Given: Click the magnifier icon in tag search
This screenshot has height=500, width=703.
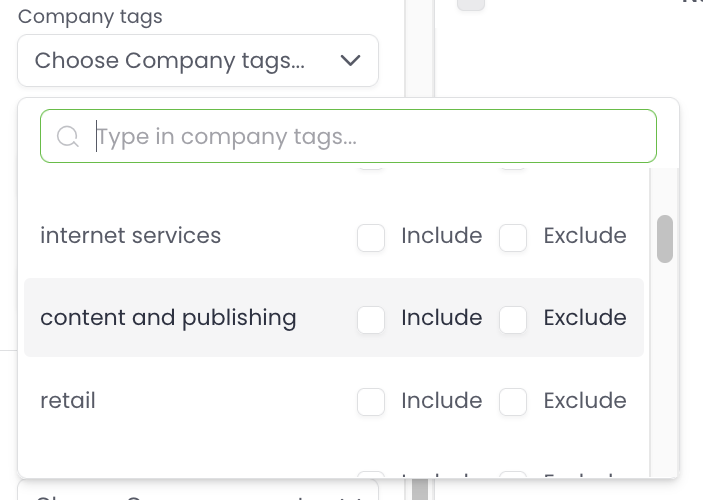Looking at the screenshot, I should click(68, 137).
